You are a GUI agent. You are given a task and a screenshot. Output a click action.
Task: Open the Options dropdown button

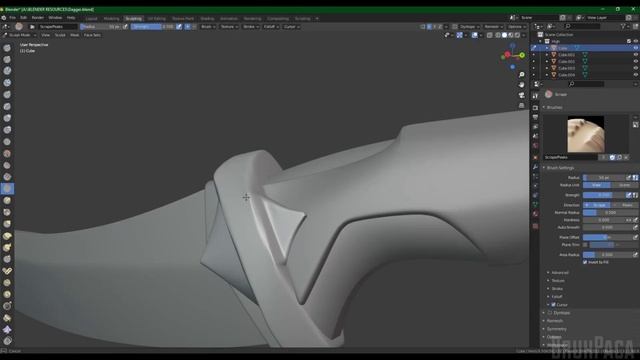tap(516, 27)
